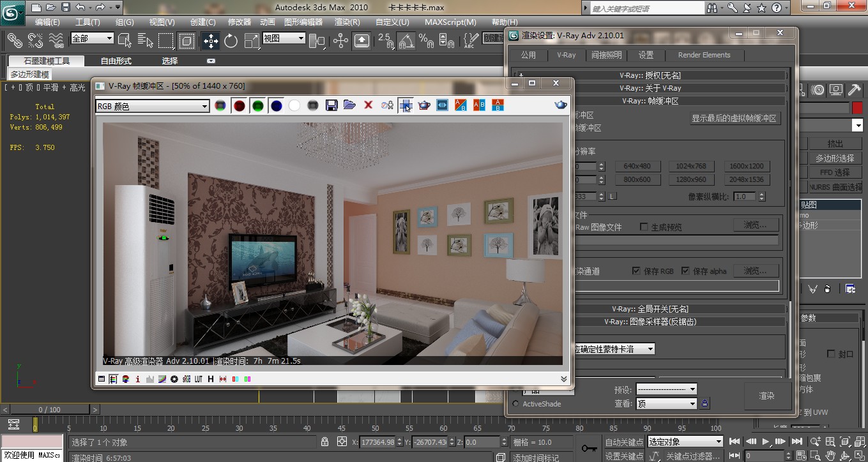The width and height of the screenshot is (868, 462).
Task: Click 显示最后的虚拟帧缓冲区 button
Action: 734,119
